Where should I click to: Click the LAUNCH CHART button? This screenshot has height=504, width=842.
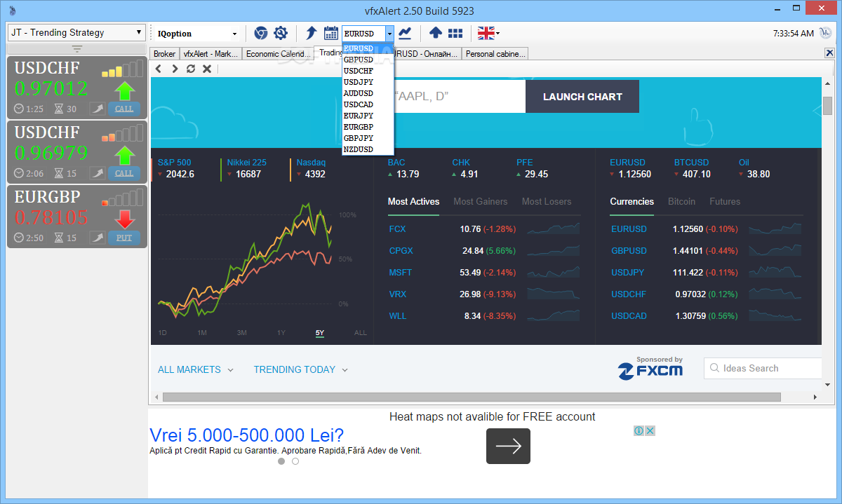coord(582,97)
